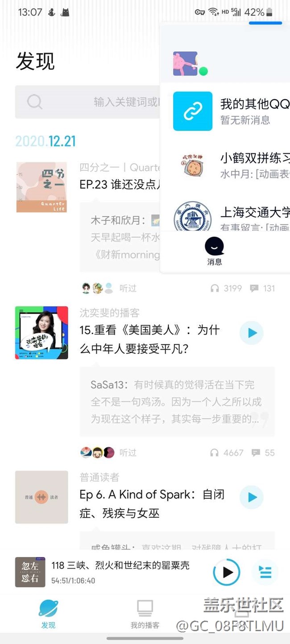Open 木子和欣月's comment on EP.23
290x644 pixels.
pyautogui.click(x=120, y=237)
